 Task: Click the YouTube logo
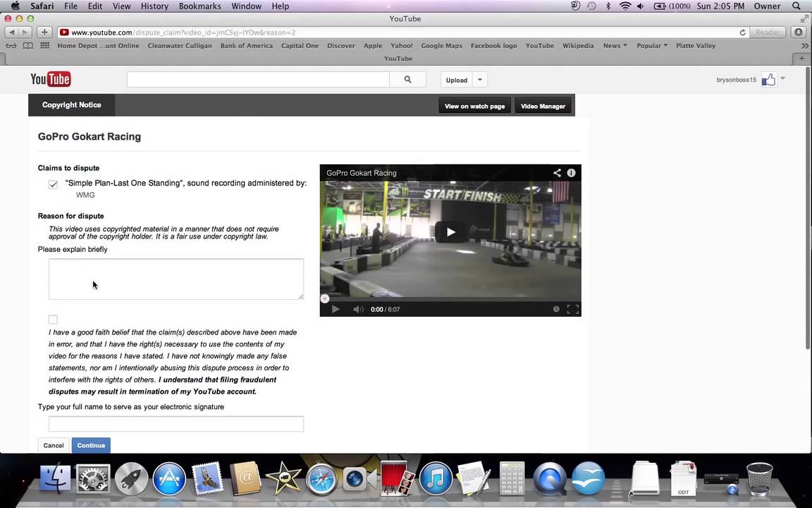(51, 79)
